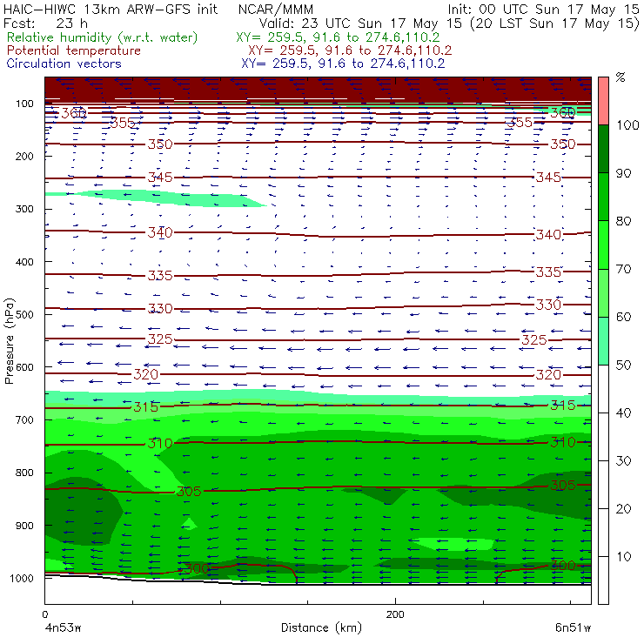Click the 'HAIC-HIWC 13km ARW-GFS init' title
This screenshot has height=644, width=644.
pyautogui.click(x=111, y=9)
